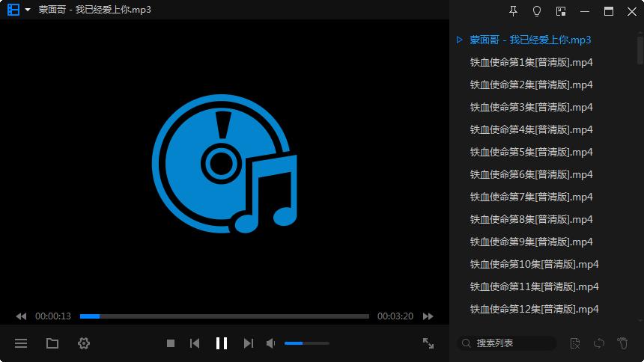Pause the current song

tap(222, 343)
